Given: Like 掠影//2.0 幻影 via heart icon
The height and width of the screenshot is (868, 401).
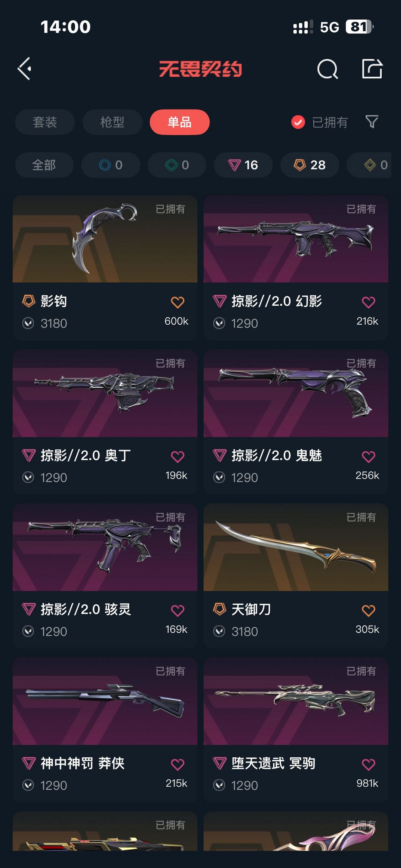Looking at the screenshot, I should point(368,302).
